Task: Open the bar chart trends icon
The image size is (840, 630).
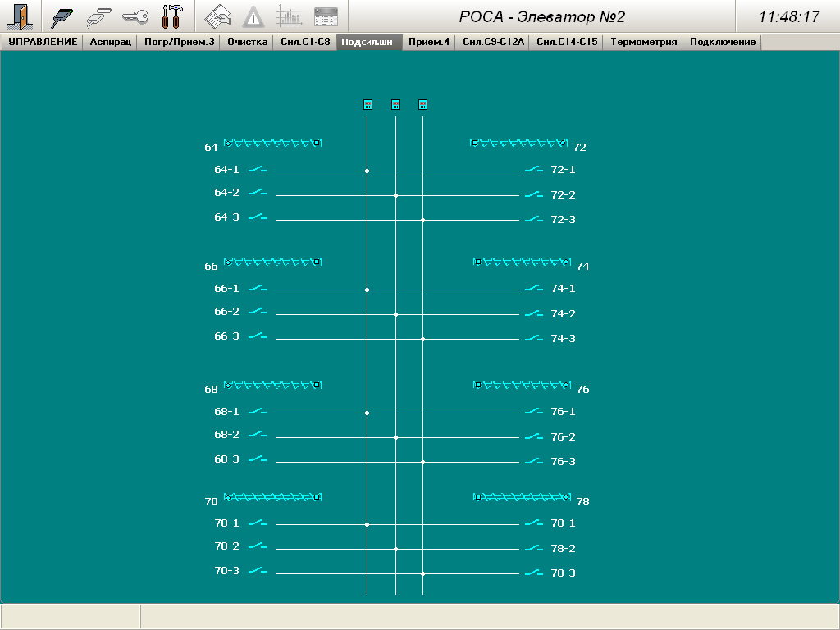Action: pos(289,16)
